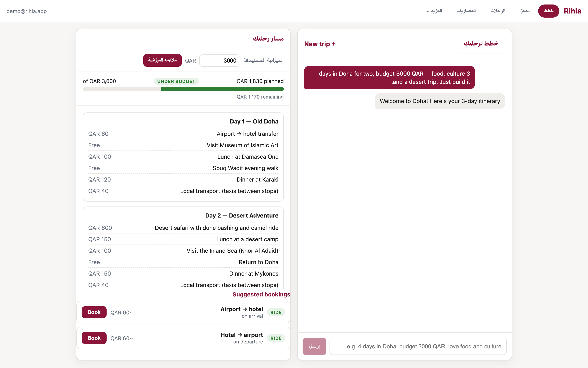
Task: Click the RIDE tag on Hotel → airport
Action: click(276, 338)
